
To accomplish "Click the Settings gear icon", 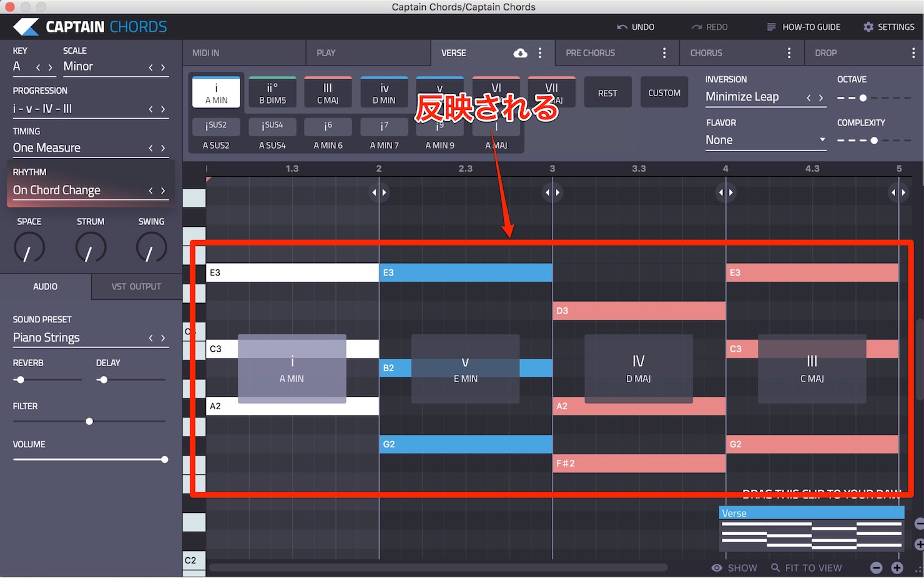I will (x=868, y=27).
